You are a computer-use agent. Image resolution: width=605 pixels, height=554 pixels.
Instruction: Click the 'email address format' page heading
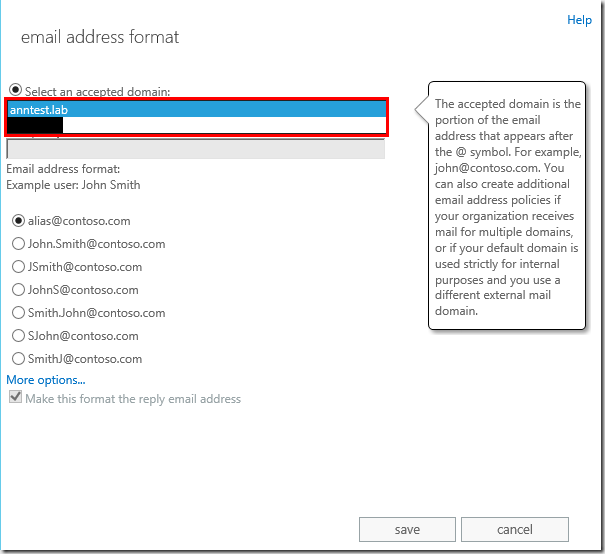tap(100, 38)
